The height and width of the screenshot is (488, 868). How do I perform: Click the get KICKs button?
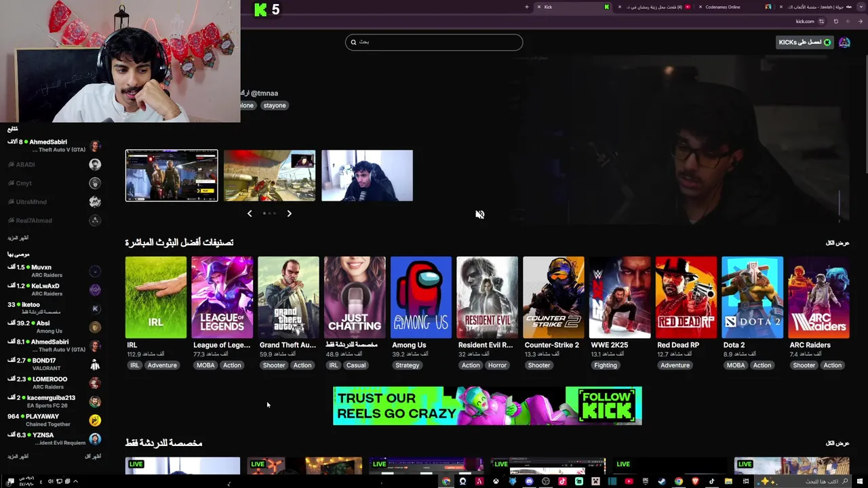click(x=804, y=42)
